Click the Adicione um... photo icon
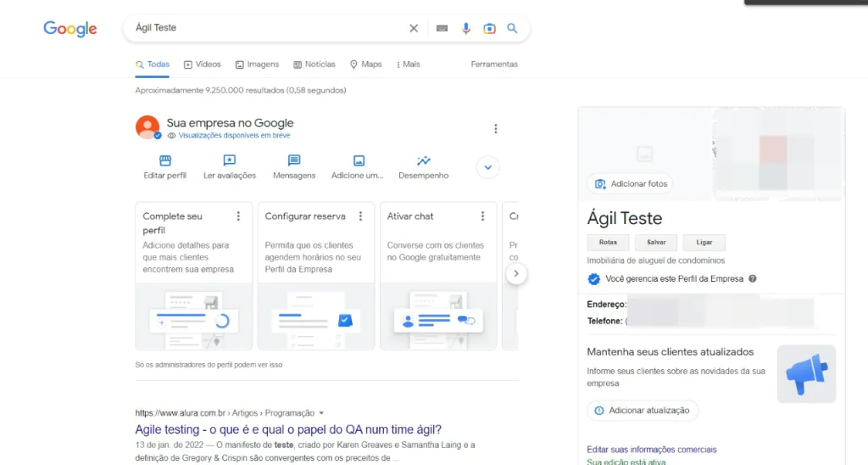The image size is (868, 465). [x=359, y=160]
